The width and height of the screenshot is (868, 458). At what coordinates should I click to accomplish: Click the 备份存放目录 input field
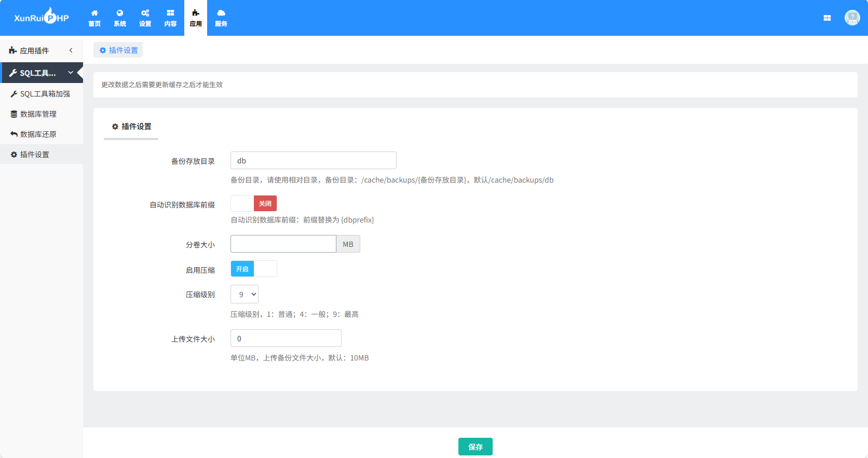(314, 160)
